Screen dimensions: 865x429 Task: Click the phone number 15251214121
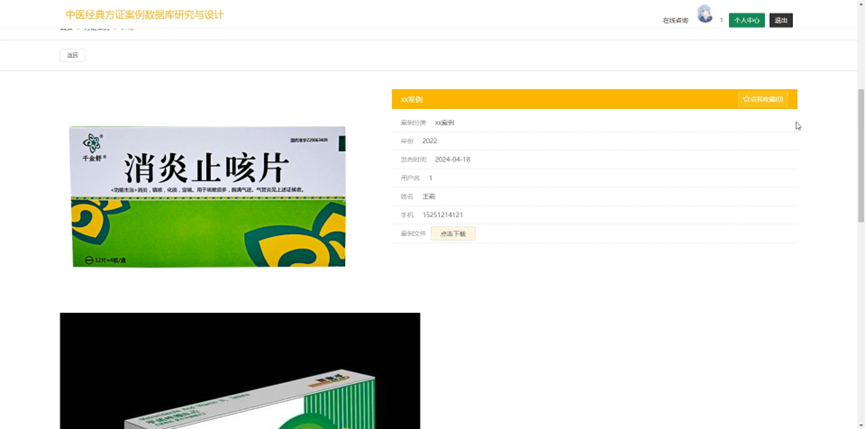pyautogui.click(x=442, y=215)
